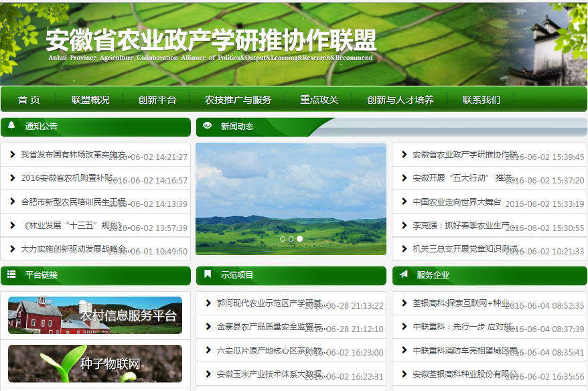
Task: Click the paper plane icon beside 服务企业
Action: click(404, 275)
